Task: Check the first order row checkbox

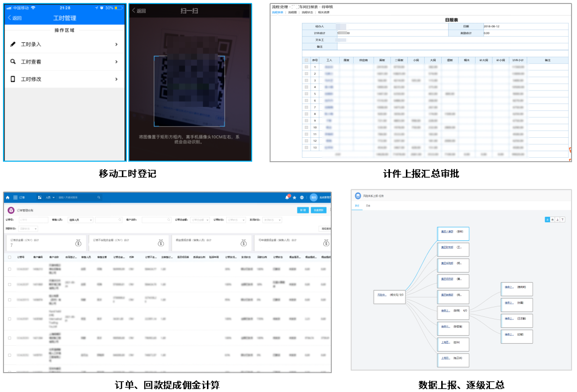Action: (9, 269)
